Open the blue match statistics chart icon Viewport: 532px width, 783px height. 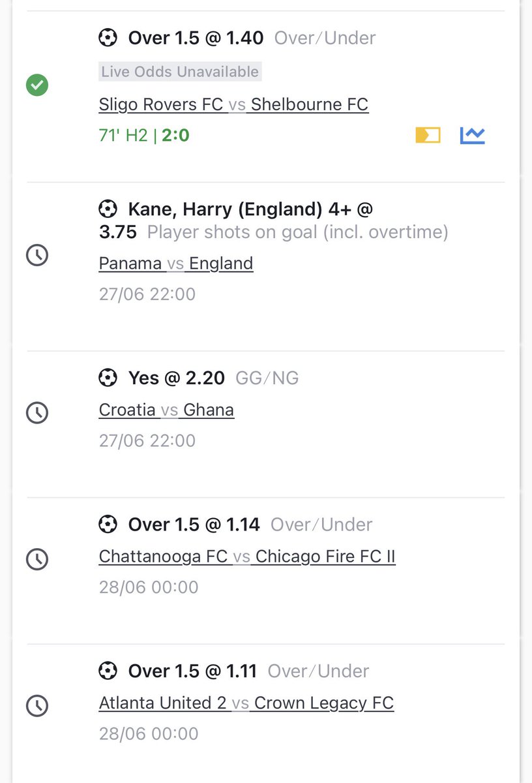point(473,135)
